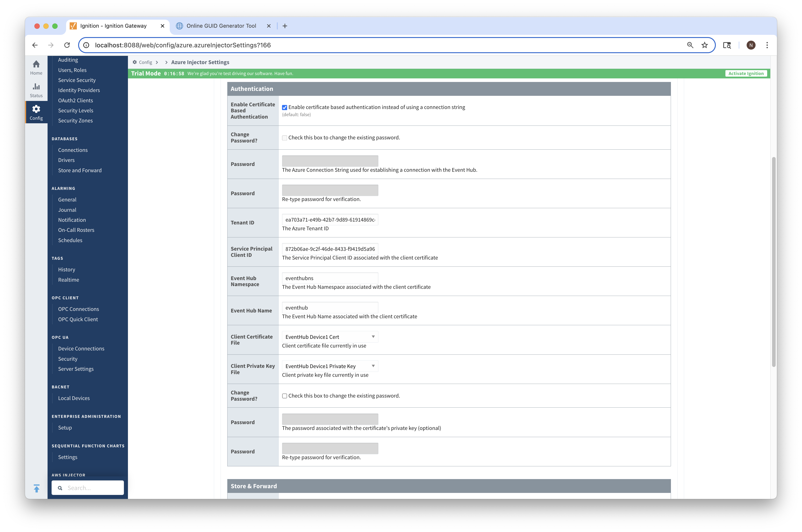The width and height of the screenshot is (802, 532).
Task: Click the Config breadcrumb gear icon
Action: (135, 62)
